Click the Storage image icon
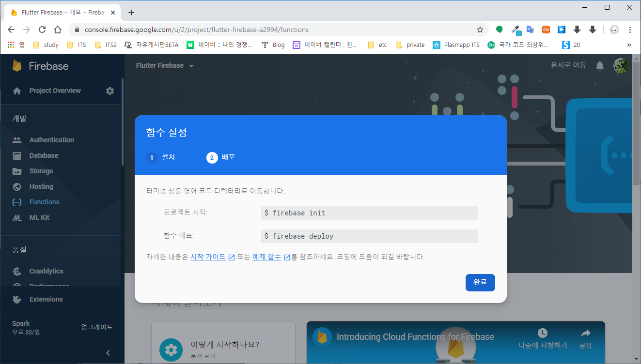The image size is (641, 364). [x=17, y=171]
